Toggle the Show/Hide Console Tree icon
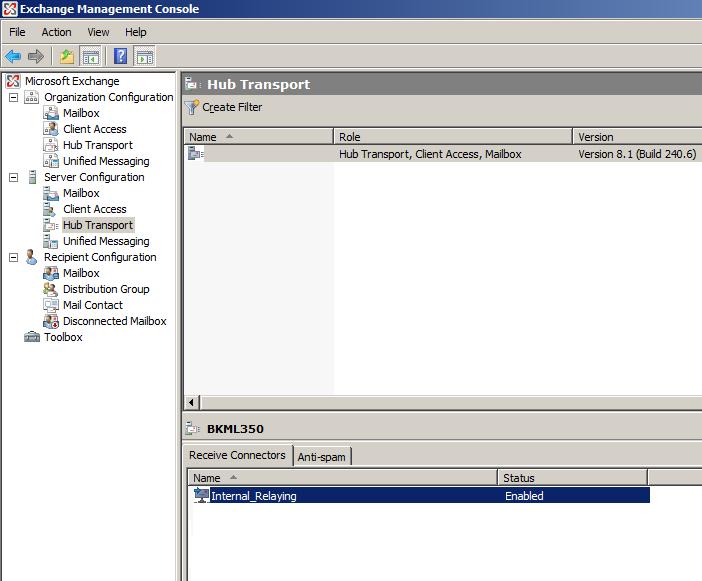702x581 pixels. [x=90, y=56]
